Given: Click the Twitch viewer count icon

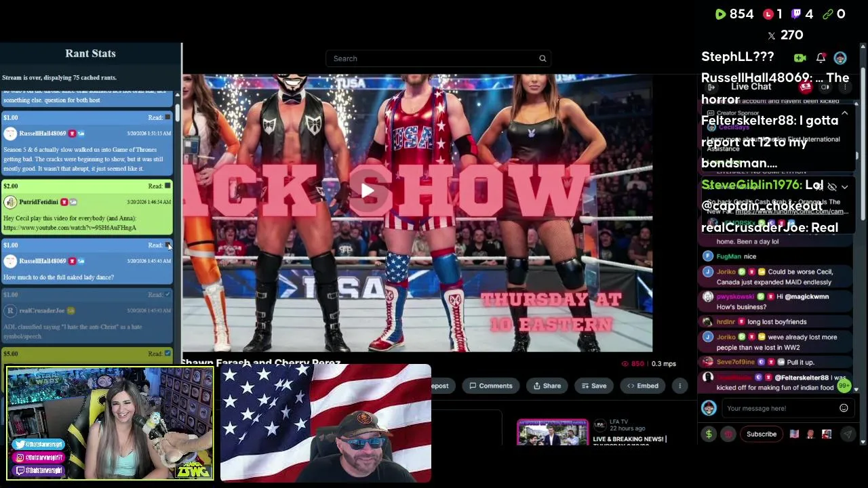Looking at the screenshot, I should point(797,14).
